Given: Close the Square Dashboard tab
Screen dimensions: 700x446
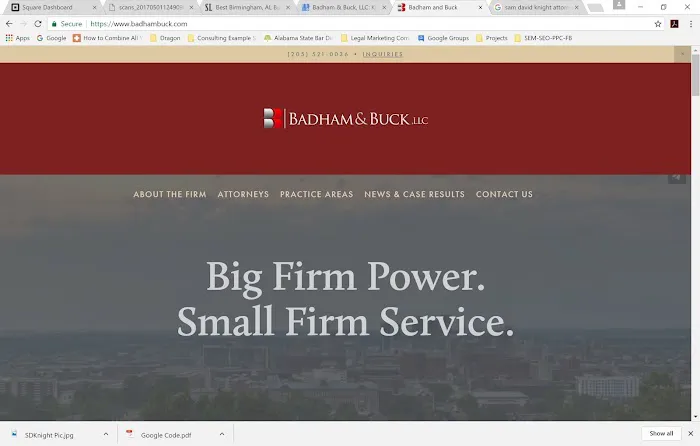Looking at the screenshot, I should point(94,8).
